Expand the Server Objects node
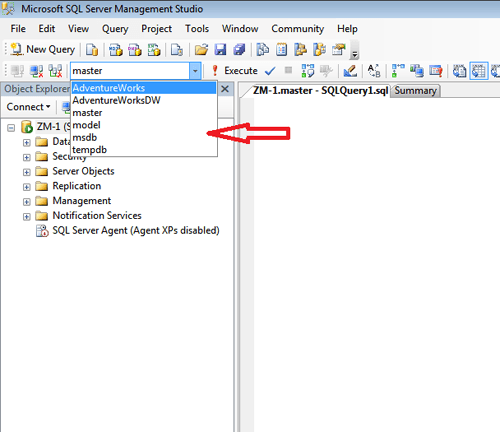This screenshot has width=500, height=432. click(x=27, y=172)
